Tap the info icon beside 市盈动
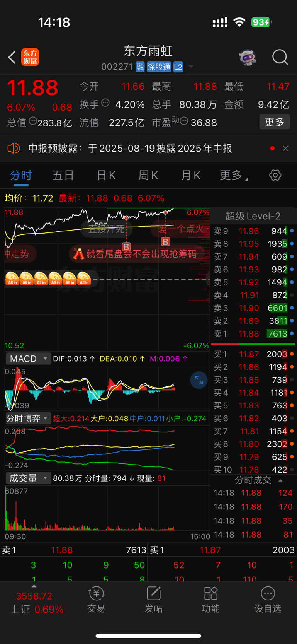 click(x=184, y=121)
